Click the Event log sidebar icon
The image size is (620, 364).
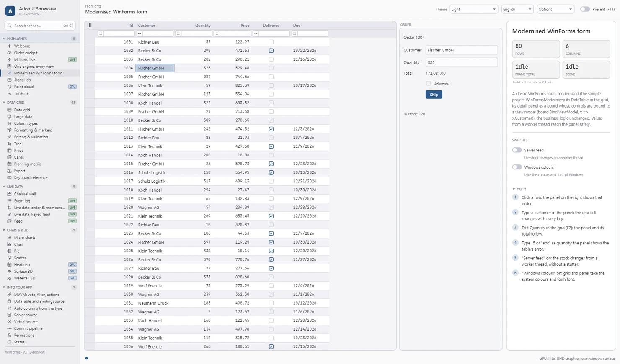9,201
